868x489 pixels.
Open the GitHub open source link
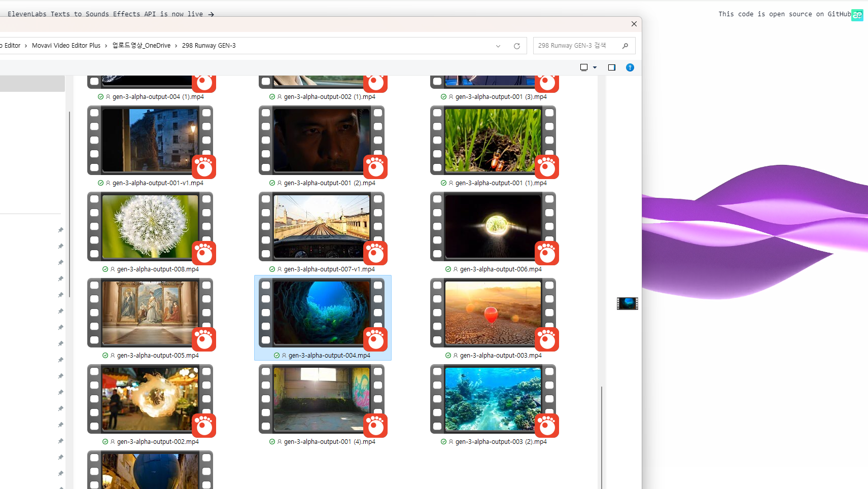784,14
